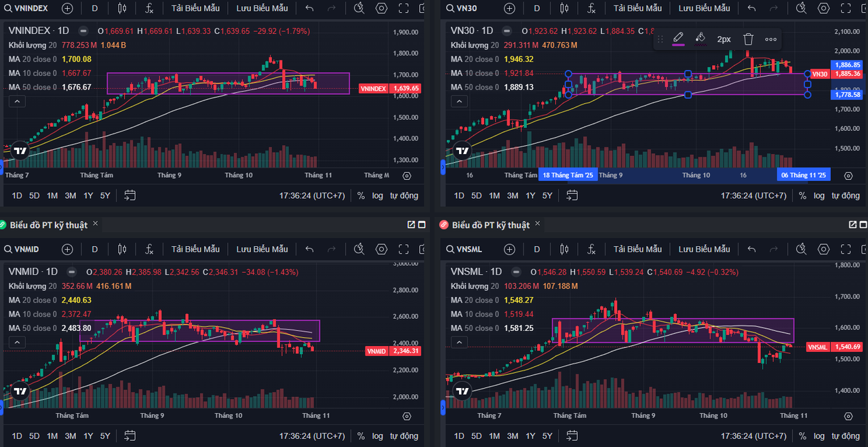Click the compare plus icon in VNSML toolbar

click(x=509, y=249)
